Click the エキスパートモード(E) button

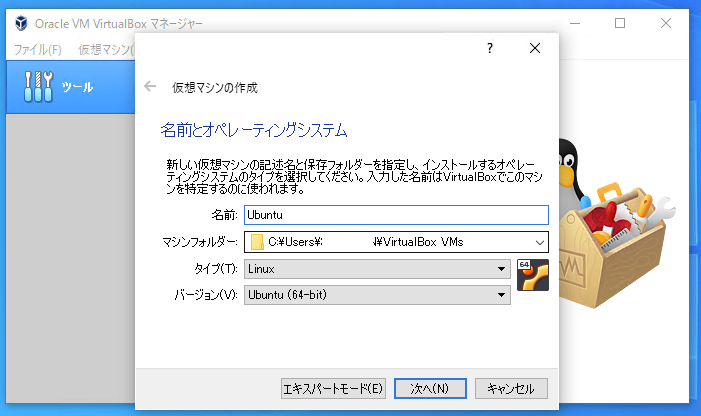click(x=333, y=388)
